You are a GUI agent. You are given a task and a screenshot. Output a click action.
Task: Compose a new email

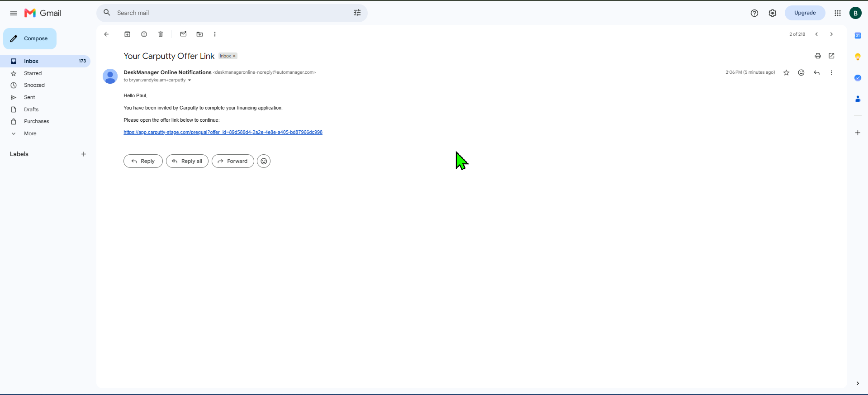click(30, 39)
